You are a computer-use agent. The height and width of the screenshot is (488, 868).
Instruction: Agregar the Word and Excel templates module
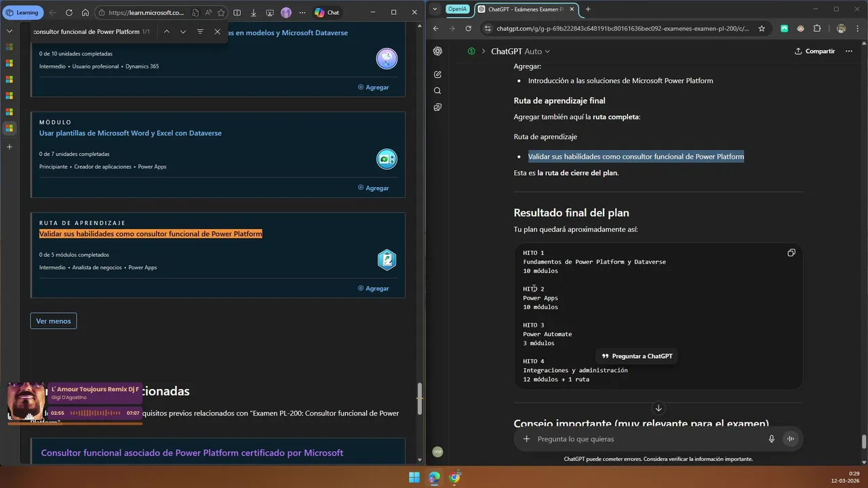click(x=374, y=188)
